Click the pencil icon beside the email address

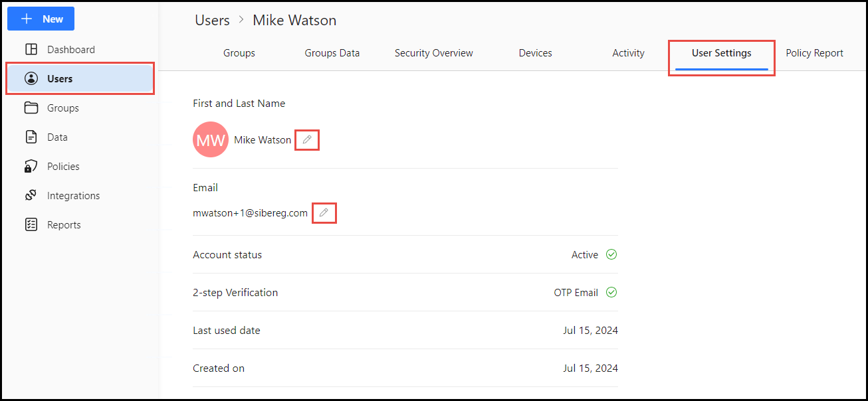324,213
